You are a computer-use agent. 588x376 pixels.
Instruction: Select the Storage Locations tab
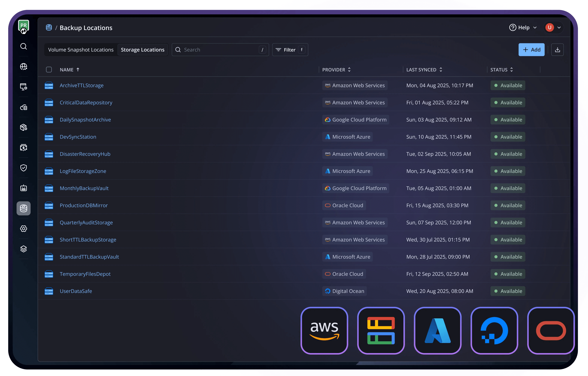143,50
